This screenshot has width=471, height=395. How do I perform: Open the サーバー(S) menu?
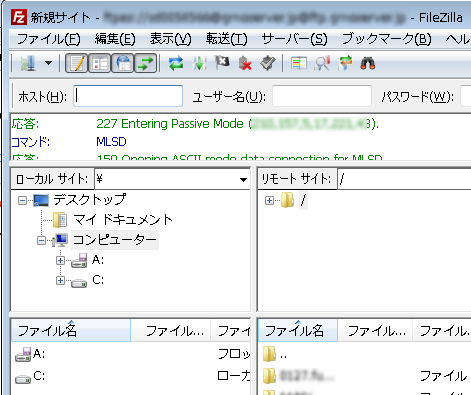(294, 39)
